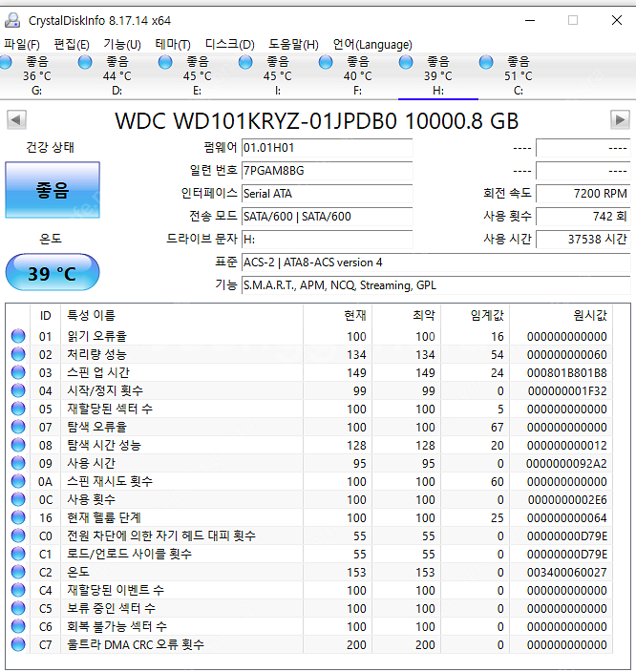
Task: Click status orb of attribute 02 처리량 성능
Action: click(18, 354)
